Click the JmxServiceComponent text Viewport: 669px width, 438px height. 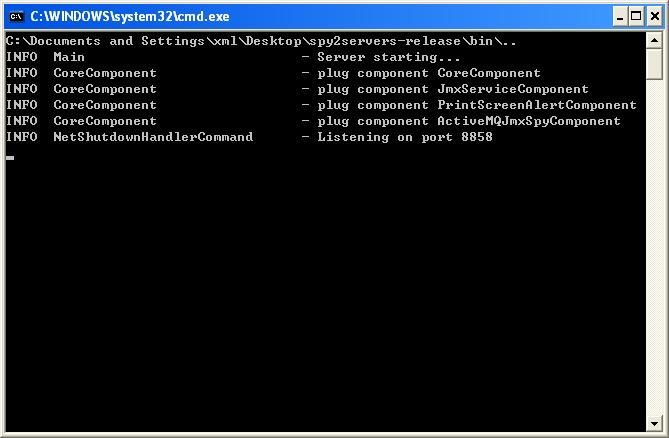513,89
